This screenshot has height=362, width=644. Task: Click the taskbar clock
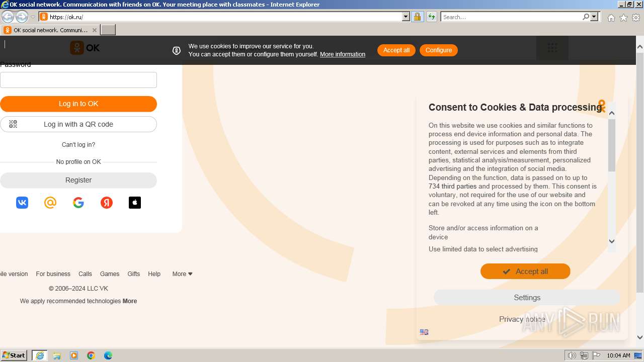[618, 355]
